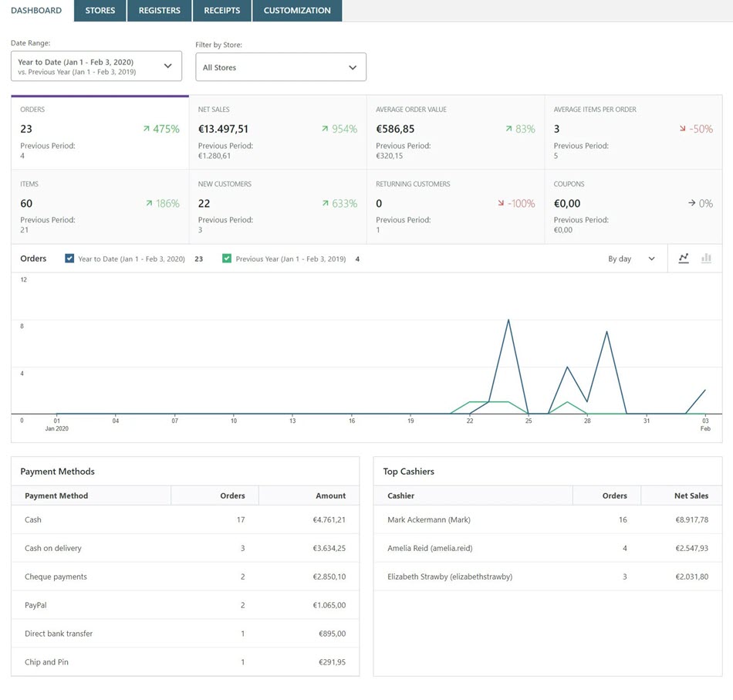The width and height of the screenshot is (733, 700).
Task: Click the €2.547,93 Amelia Reid sales
Action: (692, 548)
